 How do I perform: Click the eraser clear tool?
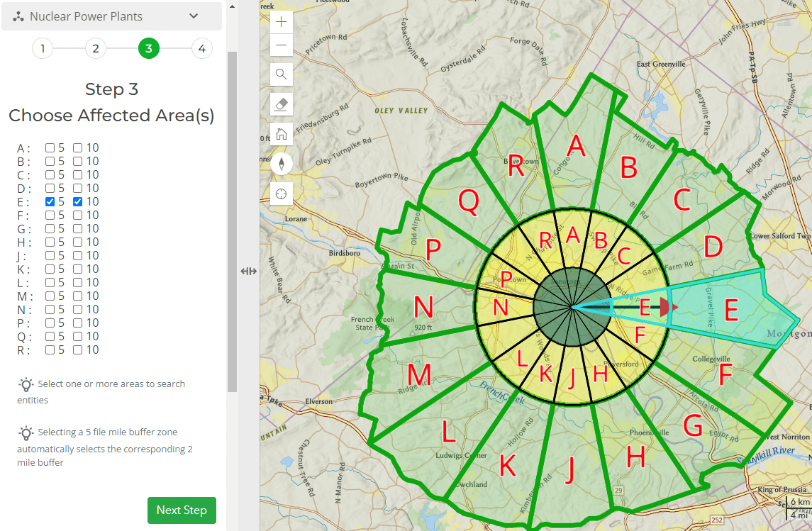(282, 104)
